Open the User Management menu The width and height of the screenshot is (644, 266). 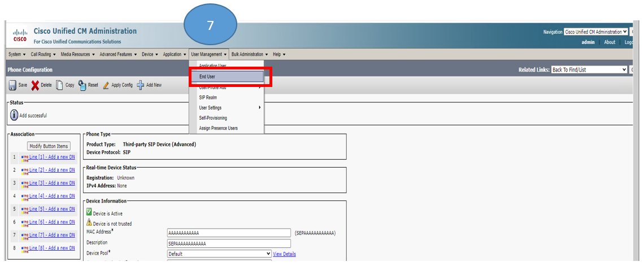(x=208, y=54)
